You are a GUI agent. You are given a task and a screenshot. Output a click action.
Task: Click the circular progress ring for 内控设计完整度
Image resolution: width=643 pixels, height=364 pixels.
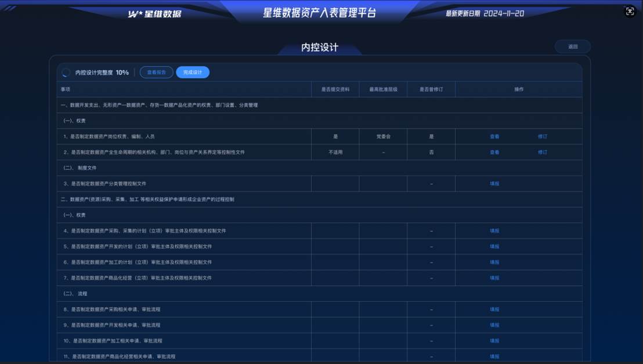click(66, 72)
